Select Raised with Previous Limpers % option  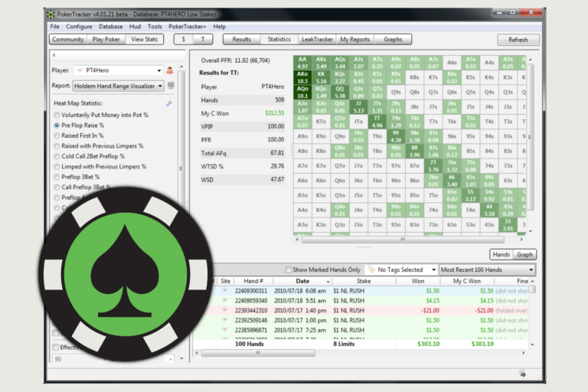coord(57,146)
